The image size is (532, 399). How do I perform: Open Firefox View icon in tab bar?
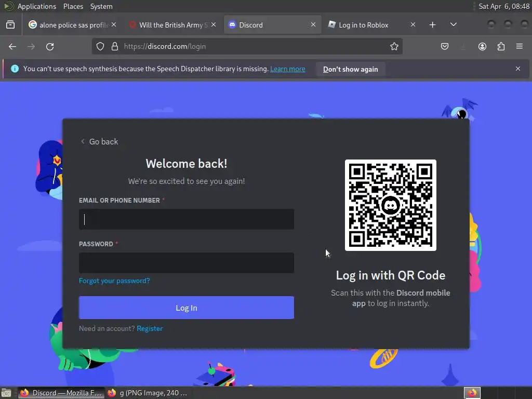[x=10, y=25]
